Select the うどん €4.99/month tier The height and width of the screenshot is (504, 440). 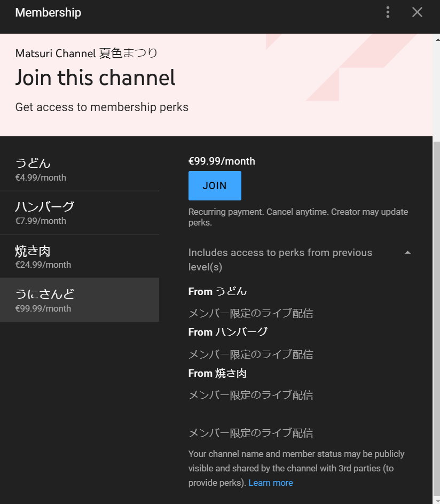80,169
